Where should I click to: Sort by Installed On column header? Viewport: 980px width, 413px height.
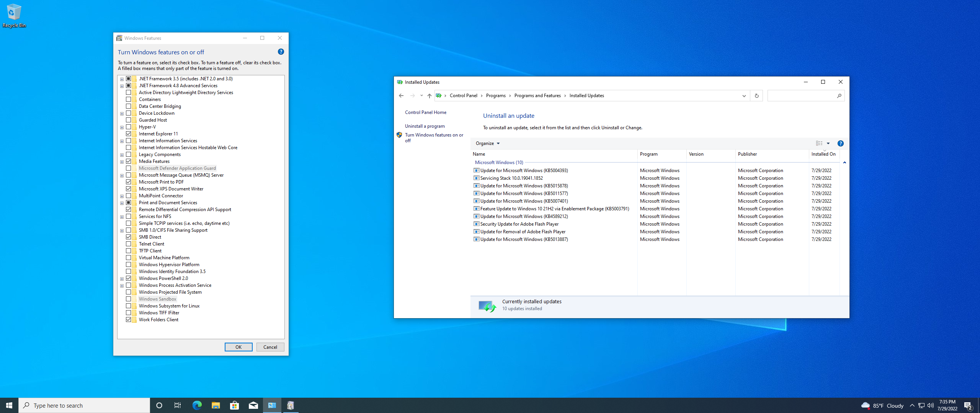tap(824, 154)
